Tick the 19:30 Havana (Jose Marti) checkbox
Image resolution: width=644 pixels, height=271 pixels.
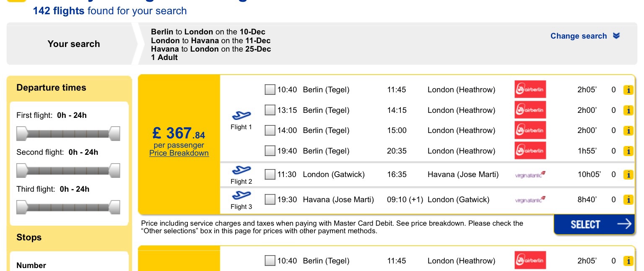pos(270,200)
